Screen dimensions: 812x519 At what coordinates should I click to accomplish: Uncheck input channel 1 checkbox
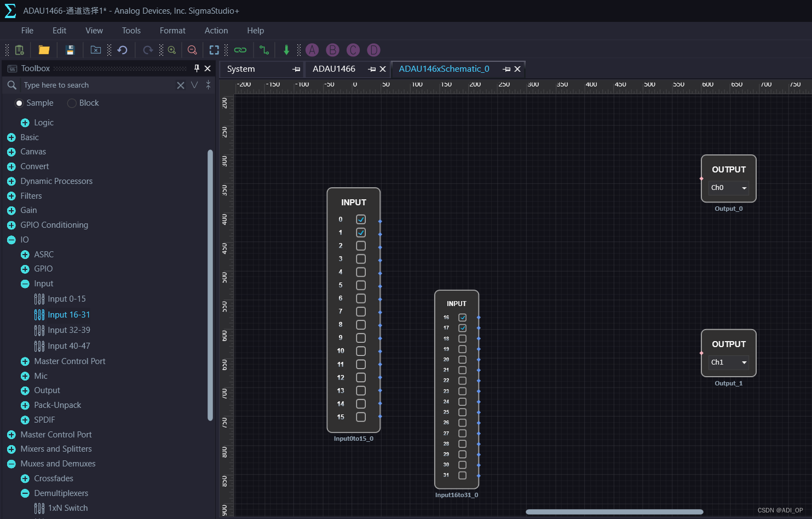coord(361,232)
